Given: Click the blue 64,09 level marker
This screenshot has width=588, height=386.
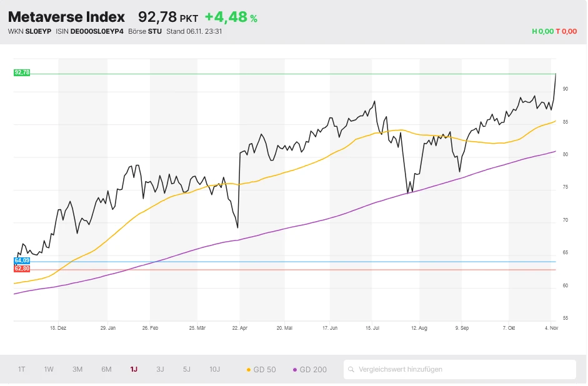Looking at the screenshot, I should [21, 260].
